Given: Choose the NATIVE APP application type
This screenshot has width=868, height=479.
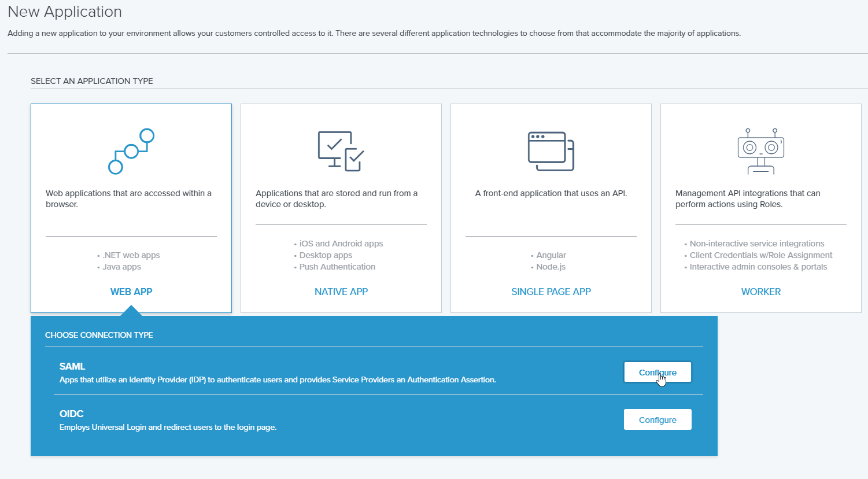Looking at the screenshot, I should 341,291.
